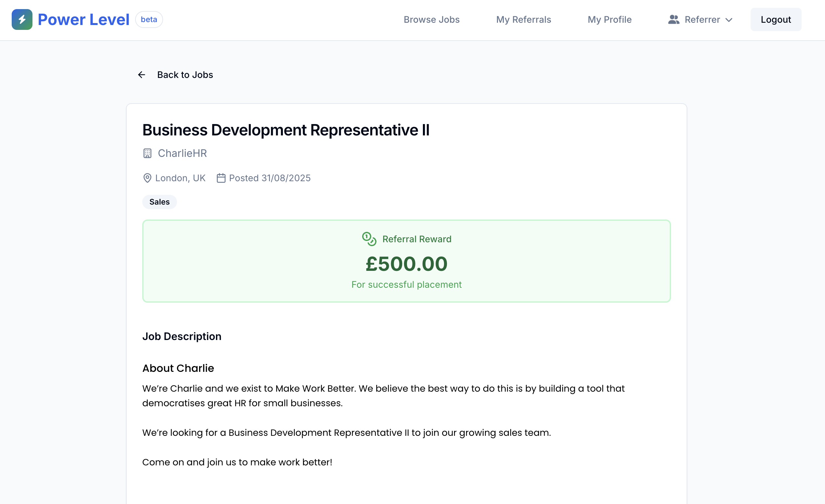Screen dimensions: 825x504
Task: Open Browse Jobs in navigation
Action: (432, 19)
